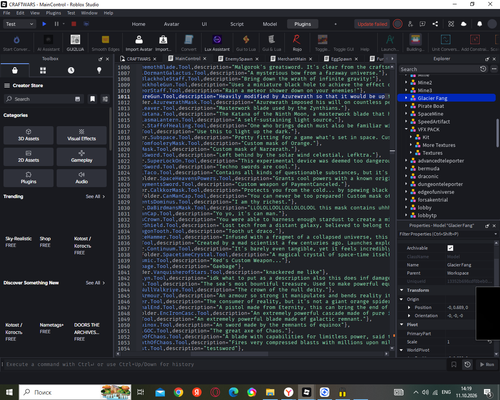This screenshot has height=400, width=500.
Task: Click the bookmark icon beside Toolbox search
Action: (x=93, y=99)
